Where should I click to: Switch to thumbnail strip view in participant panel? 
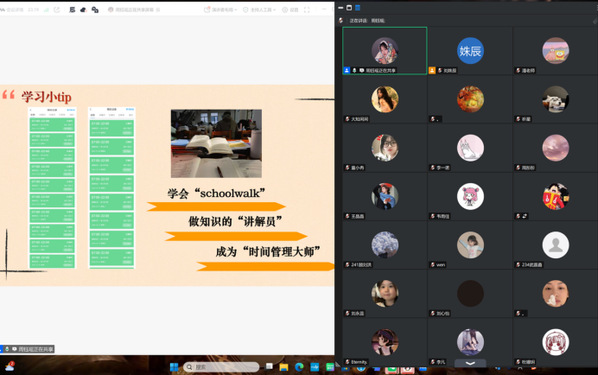point(349,8)
